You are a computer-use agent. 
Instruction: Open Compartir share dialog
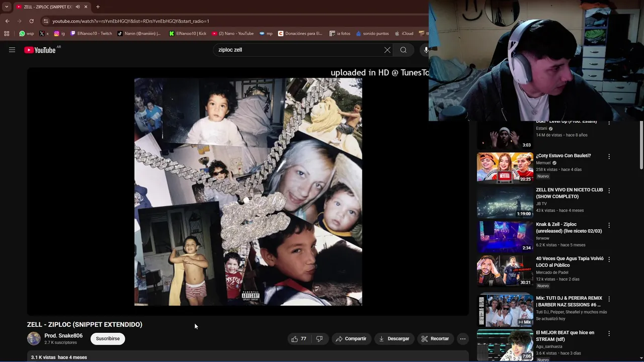pos(351,339)
